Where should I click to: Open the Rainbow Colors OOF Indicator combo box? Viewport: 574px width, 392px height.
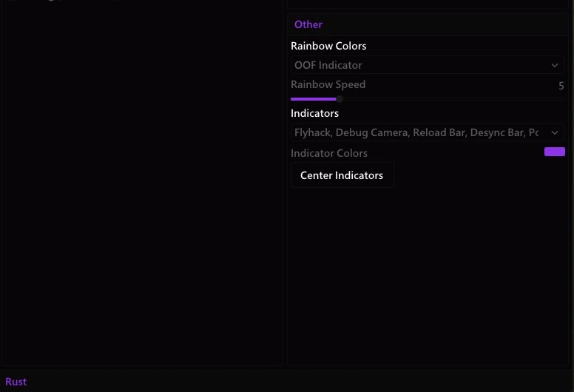point(428,65)
